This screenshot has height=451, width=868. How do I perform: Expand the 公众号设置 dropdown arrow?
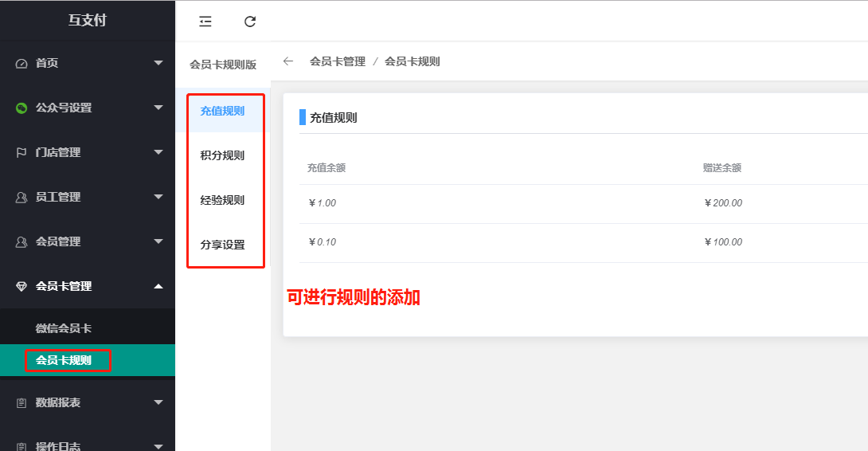click(x=158, y=108)
